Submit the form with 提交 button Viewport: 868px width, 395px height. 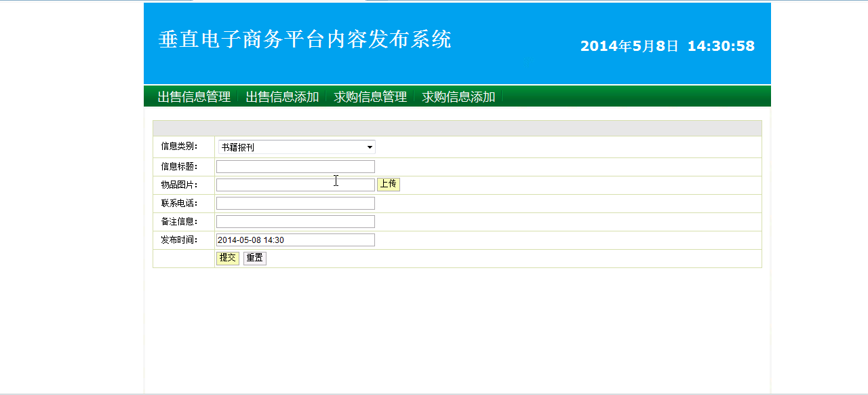click(x=228, y=258)
